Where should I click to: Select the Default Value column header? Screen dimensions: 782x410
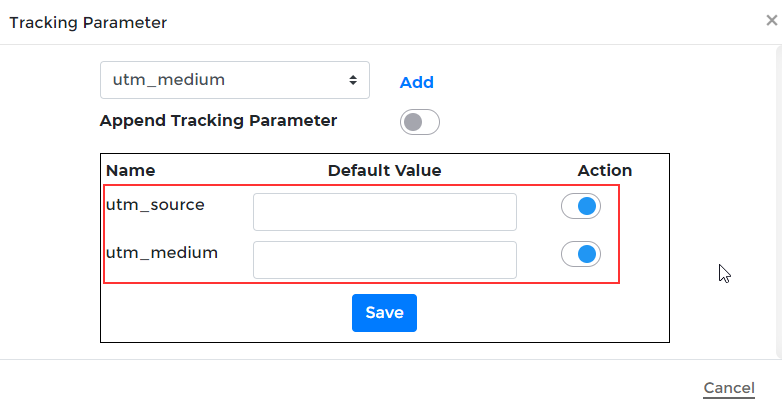tap(384, 171)
